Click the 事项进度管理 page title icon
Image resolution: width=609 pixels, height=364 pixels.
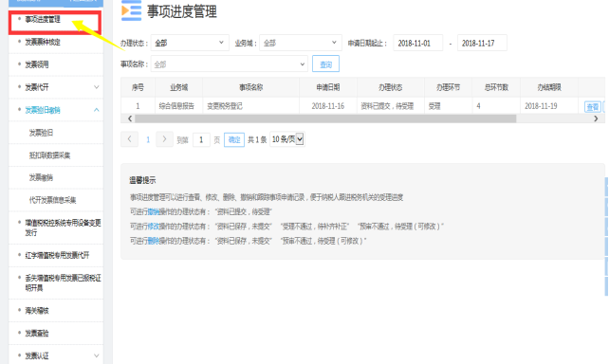coord(131,10)
